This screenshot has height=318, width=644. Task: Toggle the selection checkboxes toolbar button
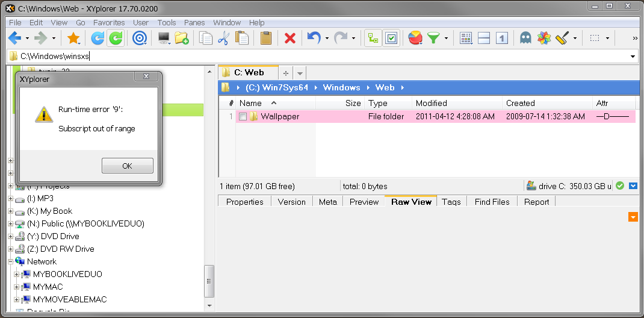[391, 39]
